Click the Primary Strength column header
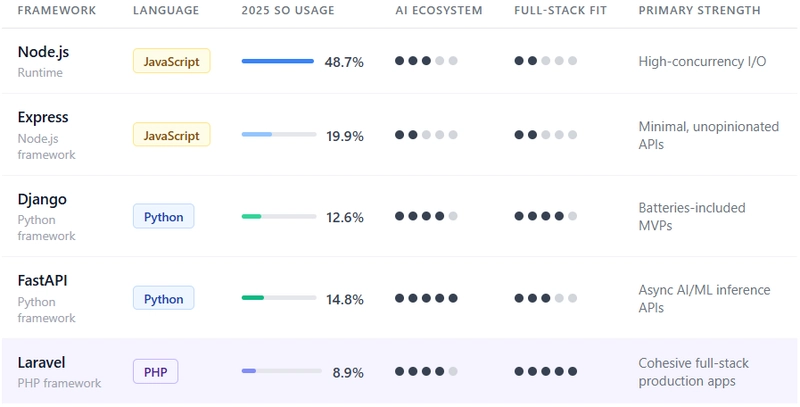The image size is (800, 407). (699, 11)
